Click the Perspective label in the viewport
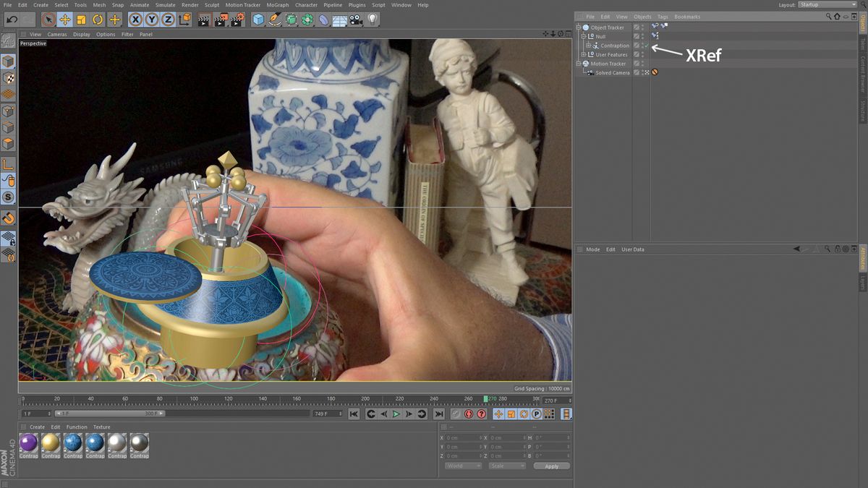The image size is (868, 488). [33, 43]
